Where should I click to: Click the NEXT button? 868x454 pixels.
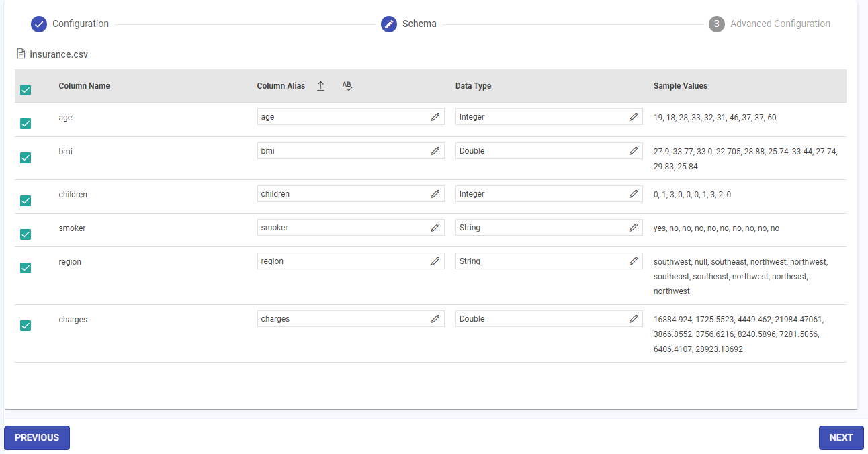[x=840, y=437]
